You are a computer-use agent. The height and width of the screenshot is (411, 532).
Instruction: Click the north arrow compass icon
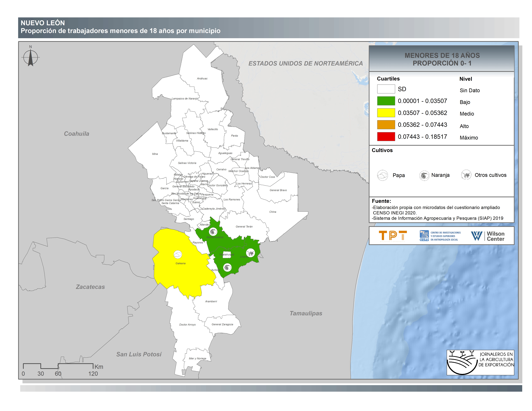coord(30,57)
